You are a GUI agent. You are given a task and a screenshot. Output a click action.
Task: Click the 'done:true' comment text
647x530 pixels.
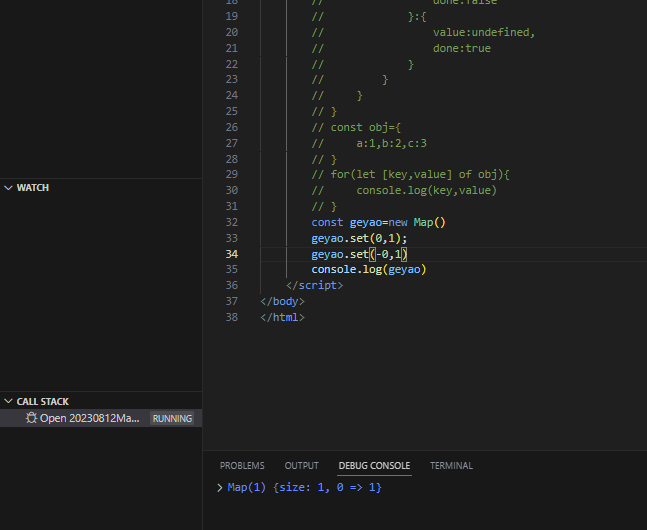tap(462, 49)
